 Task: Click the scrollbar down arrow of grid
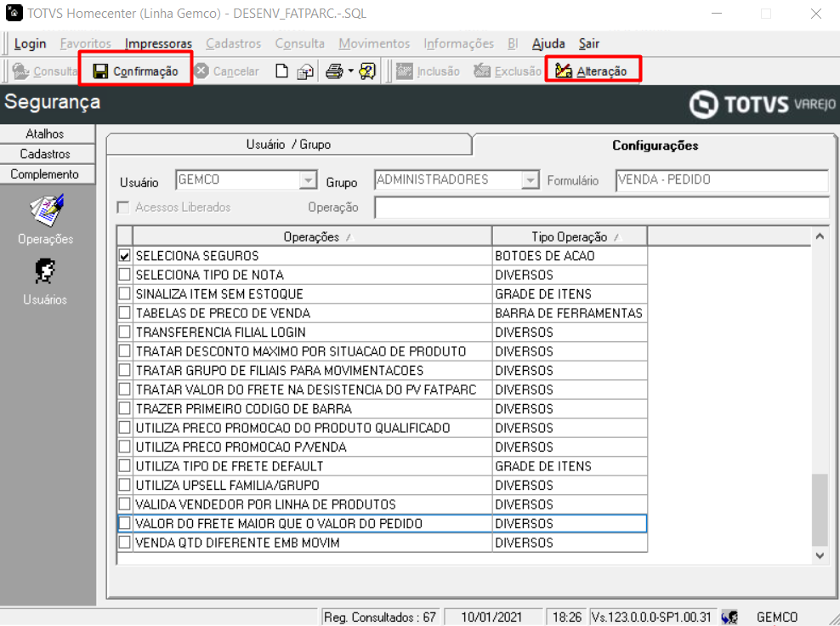coord(820,555)
